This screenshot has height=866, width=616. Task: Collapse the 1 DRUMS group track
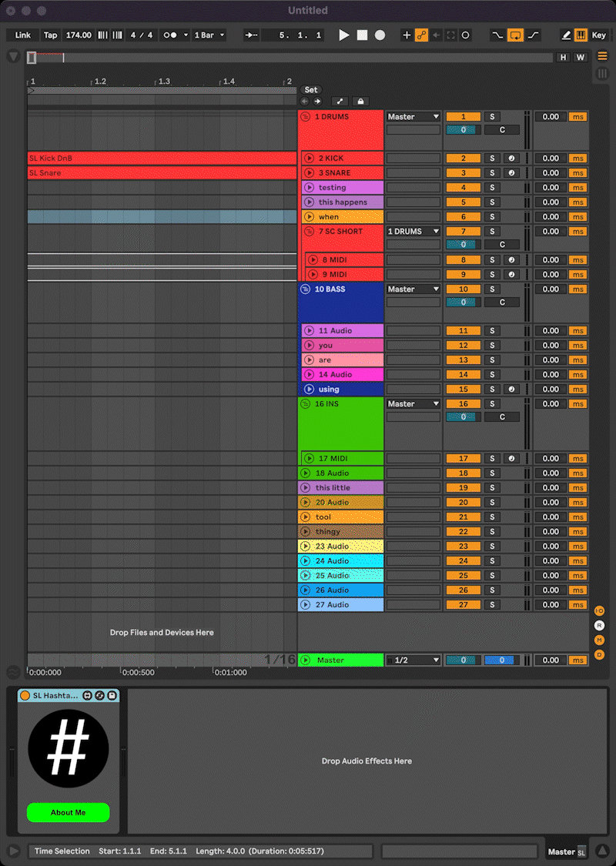pyautogui.click(x=305, y=117)
